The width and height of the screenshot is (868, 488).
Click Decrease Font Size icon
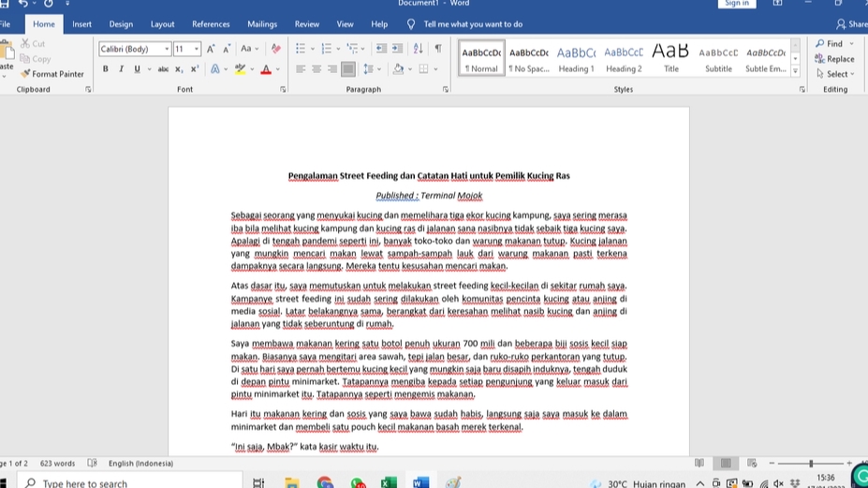(x=227, y=49)
